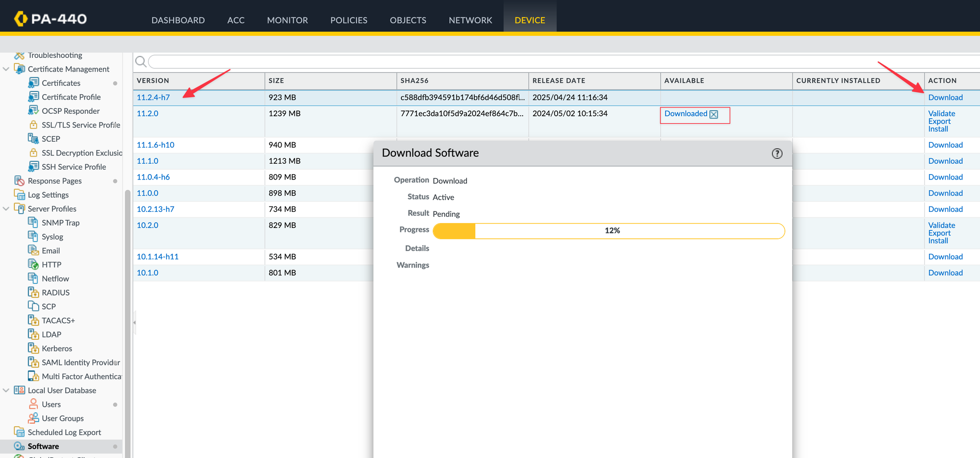980x458 pixels.
Task: Open the Certificates icon in the sidebar
Action: coord(33,83)
